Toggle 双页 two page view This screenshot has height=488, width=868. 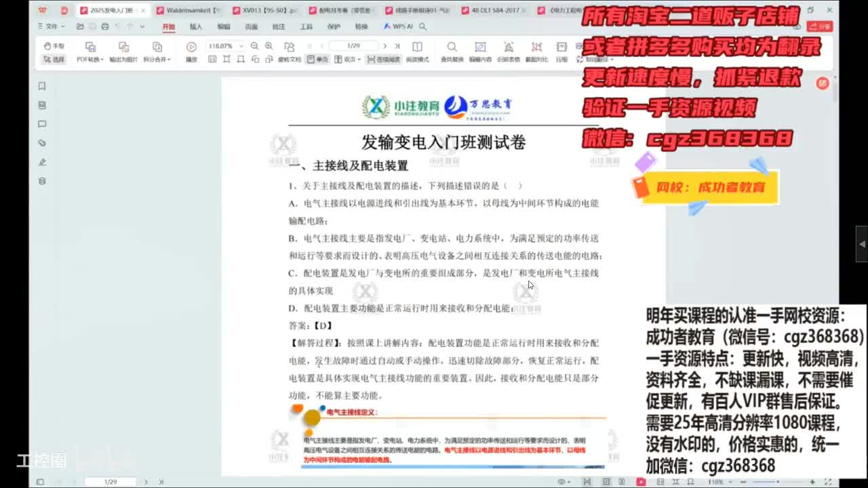coord(348,60)
